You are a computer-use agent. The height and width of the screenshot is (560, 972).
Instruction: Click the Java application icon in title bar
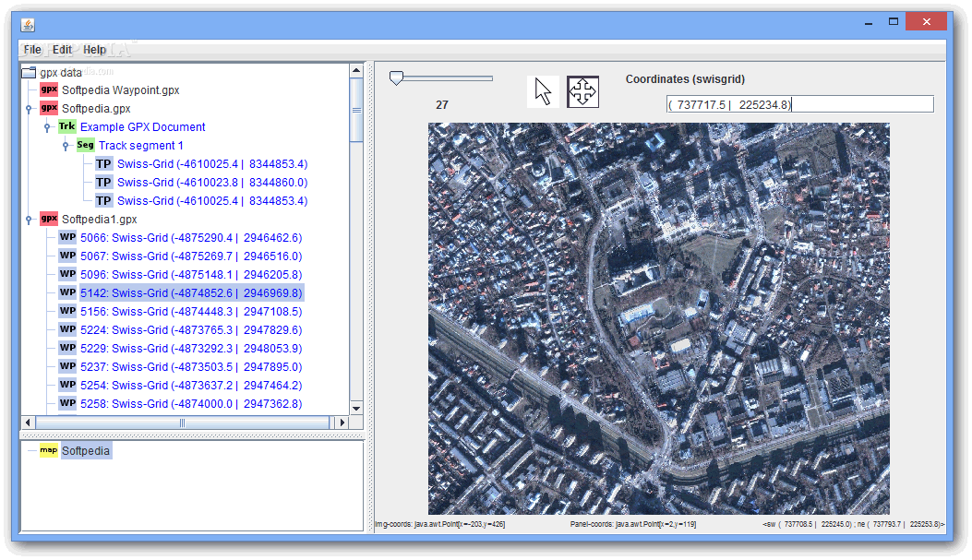click(x=28, y=25)
